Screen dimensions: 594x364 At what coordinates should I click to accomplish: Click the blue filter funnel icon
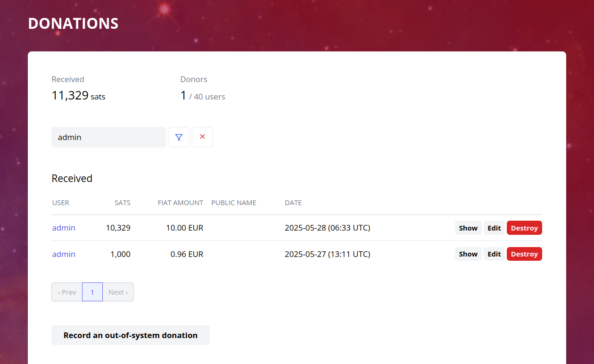coord(179,137)
